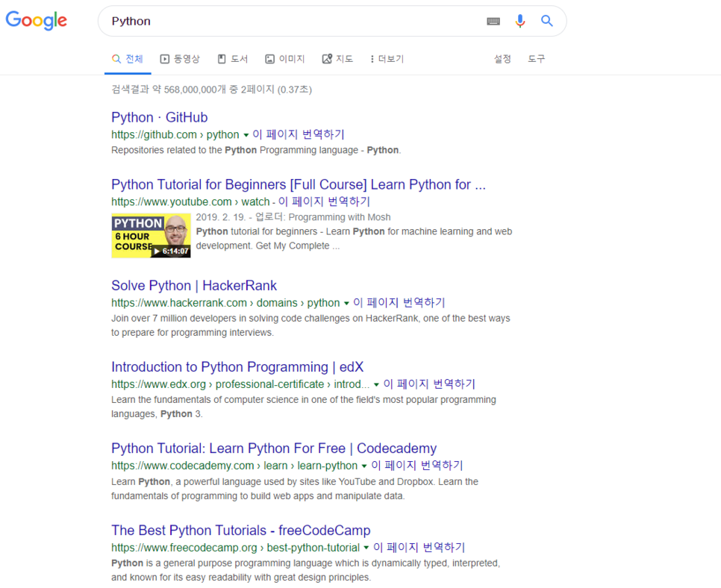
Task: Click the blue magnifier search button
Action: pyautogui.click(x=547, y=21)
